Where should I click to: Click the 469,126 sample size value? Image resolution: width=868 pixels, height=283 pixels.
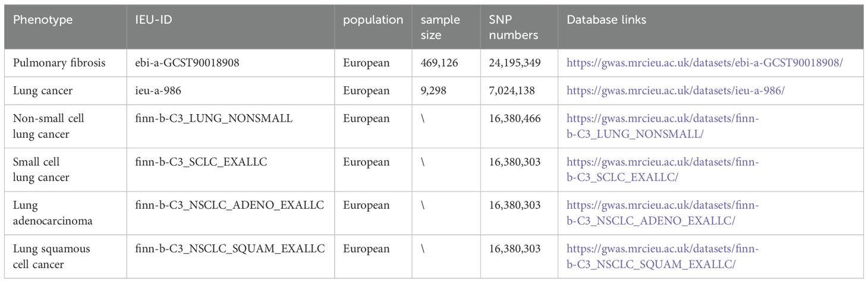click(x=439, y=63)
